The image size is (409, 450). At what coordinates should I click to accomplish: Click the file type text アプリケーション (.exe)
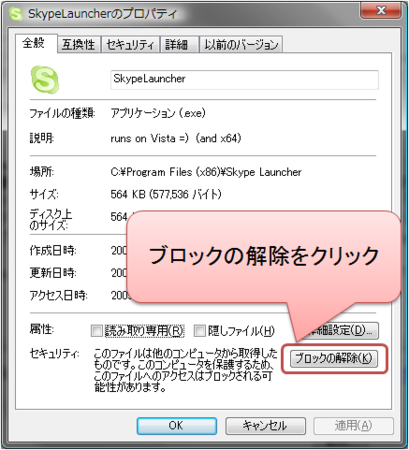158,113
